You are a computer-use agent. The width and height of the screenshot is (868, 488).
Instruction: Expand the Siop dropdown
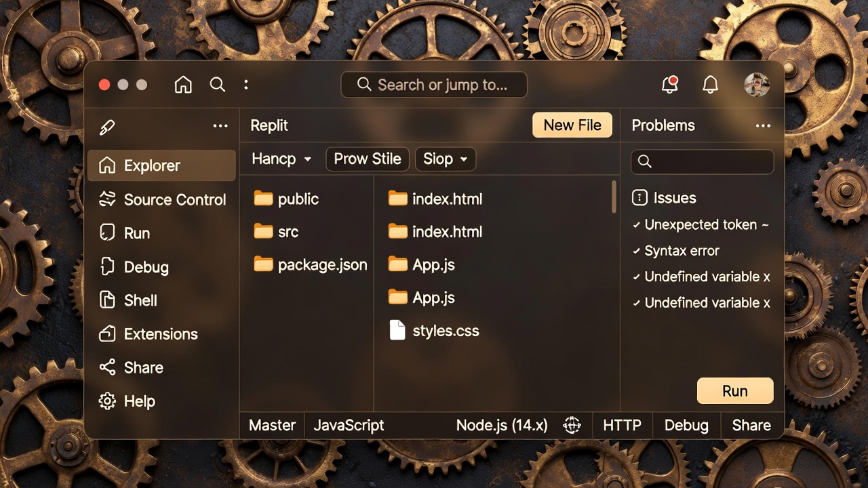(x=445, y=159)
